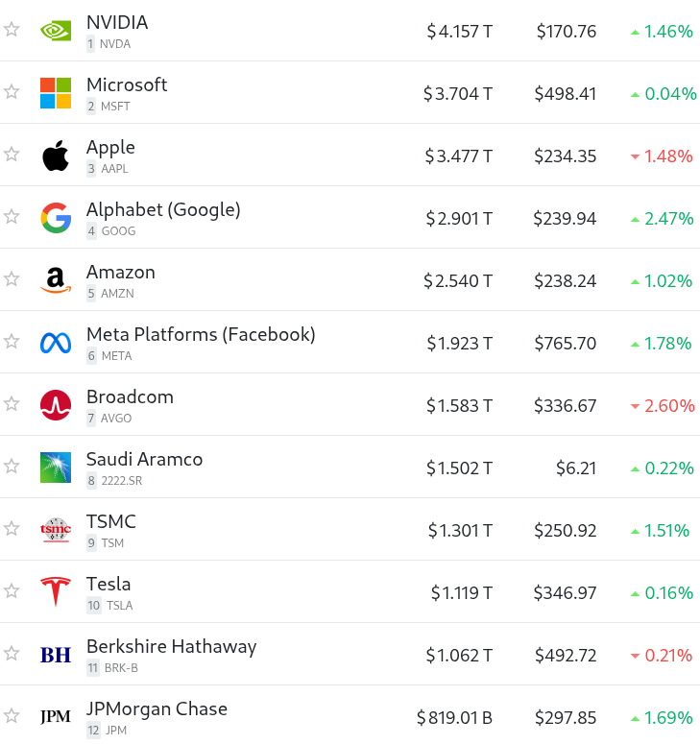Click Tesla's $1.119 T market cap
Screen dimensions: 700x744
tap(461, 592)
